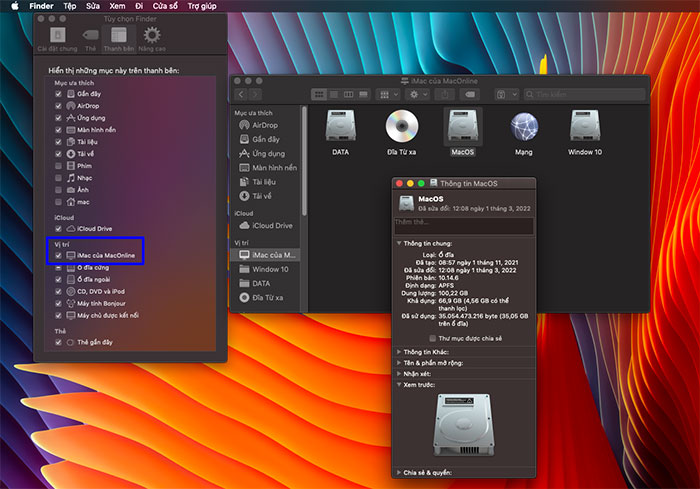Expand the Chia sẻ & quyền section
This screenshot has height=489, width=700.
pos(399,472)
